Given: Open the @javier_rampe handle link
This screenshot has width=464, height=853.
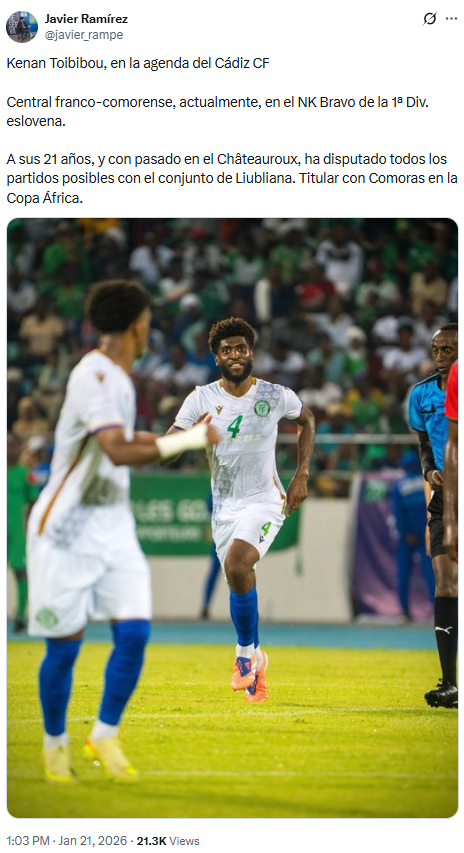Looking at the screenshot, I should point(84,35).
